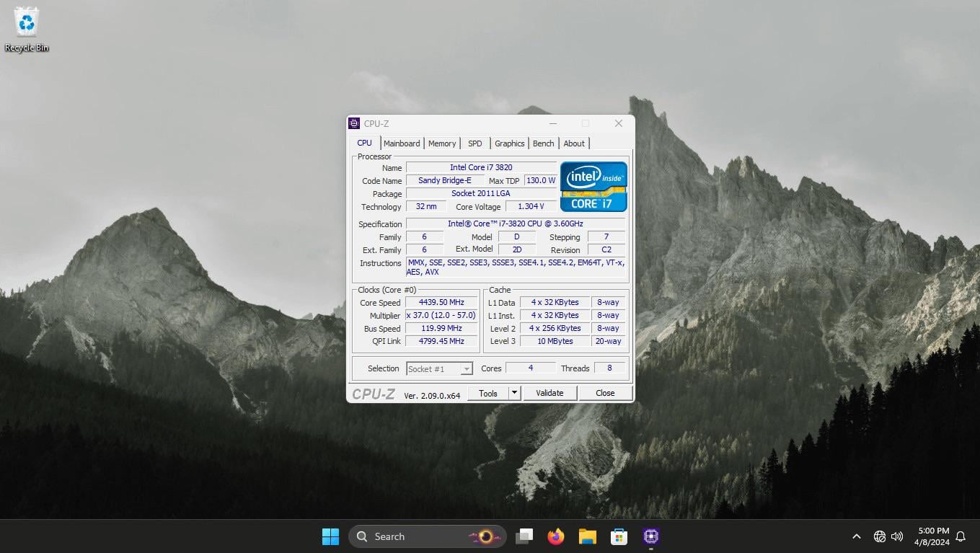Image resolution: width=980 pixels, height=553 pixels.
Task: Open Microsoft Store from the taskbar
Action: 619,536
